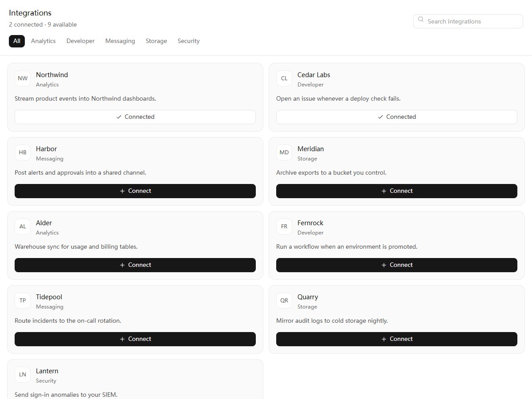Click the Fernrock FR logo badge
The image size is (532, 399).
pos(284,227)
